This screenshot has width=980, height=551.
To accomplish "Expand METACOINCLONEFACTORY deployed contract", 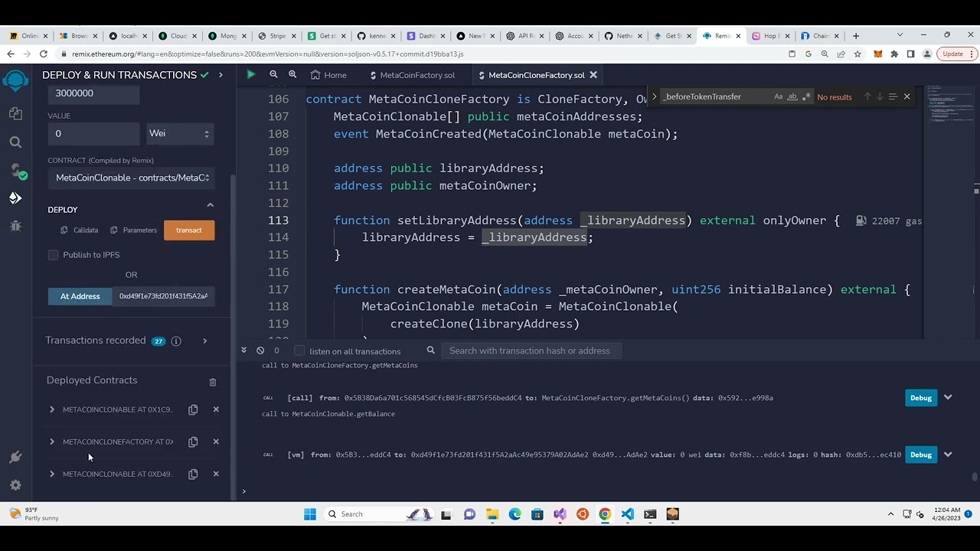I will pyautogui.click(x=52, y=442).
